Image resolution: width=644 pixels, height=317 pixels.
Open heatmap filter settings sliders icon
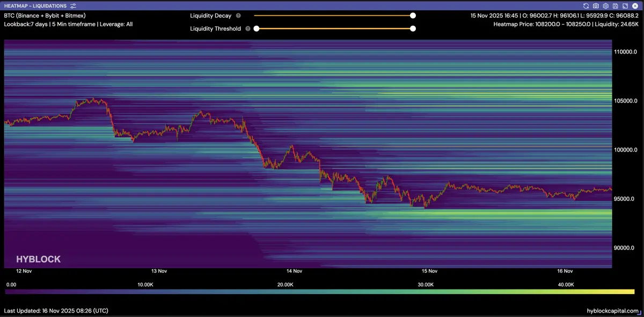point(73,6)
